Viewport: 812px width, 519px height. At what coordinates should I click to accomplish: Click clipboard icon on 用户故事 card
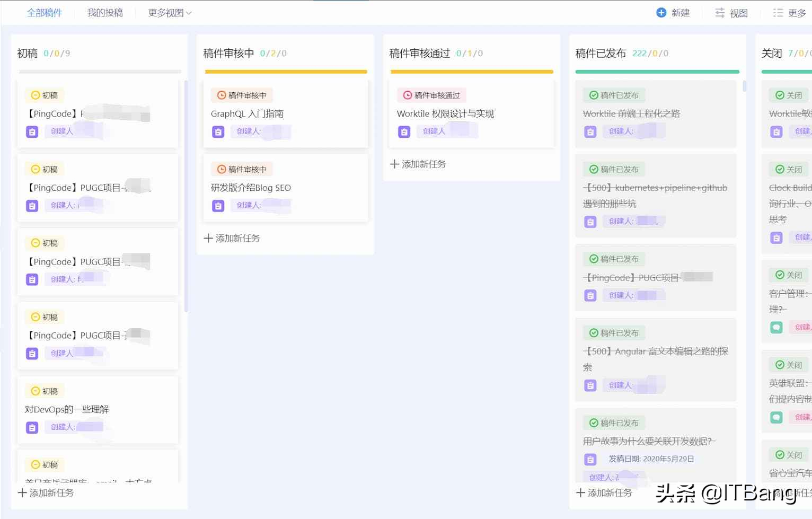(590, 460)
